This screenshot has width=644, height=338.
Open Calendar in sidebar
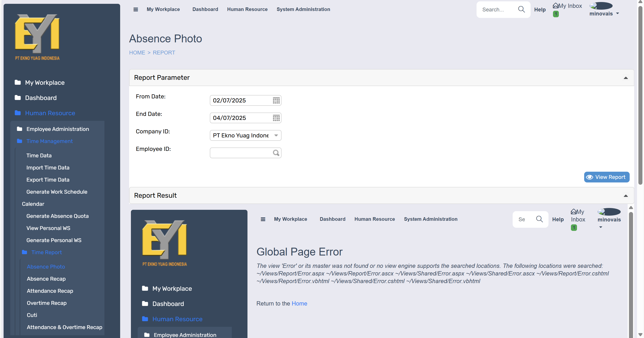click(x=33, y=204)
